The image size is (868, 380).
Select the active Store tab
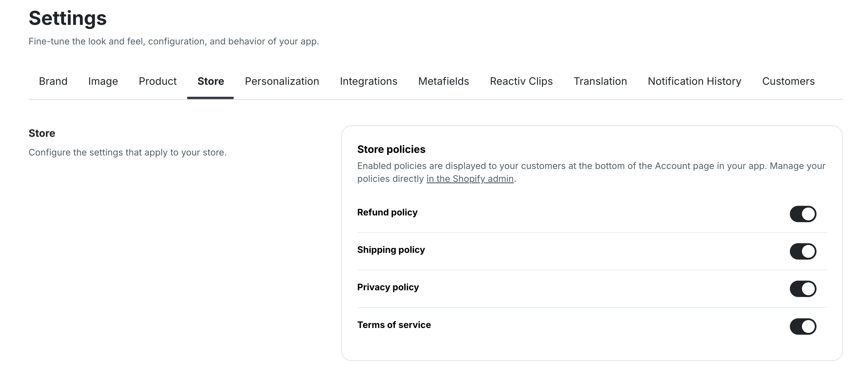click(211, 81)
